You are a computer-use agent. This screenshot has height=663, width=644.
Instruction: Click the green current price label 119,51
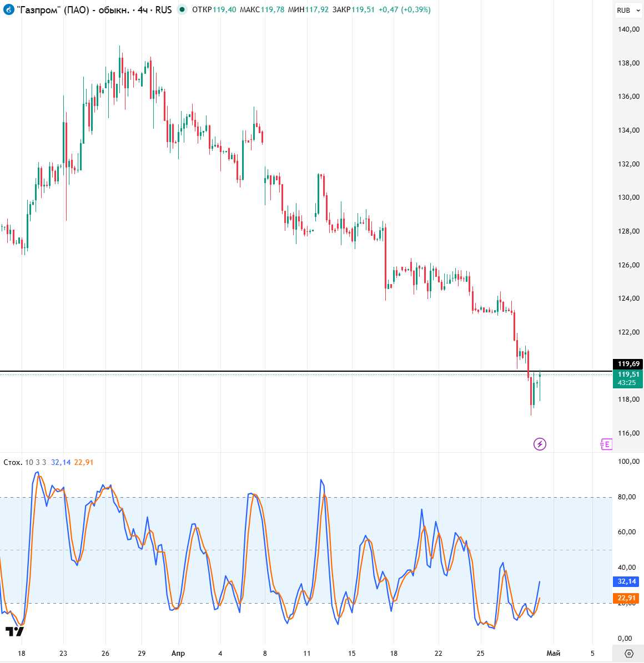(x=628, y=374)
